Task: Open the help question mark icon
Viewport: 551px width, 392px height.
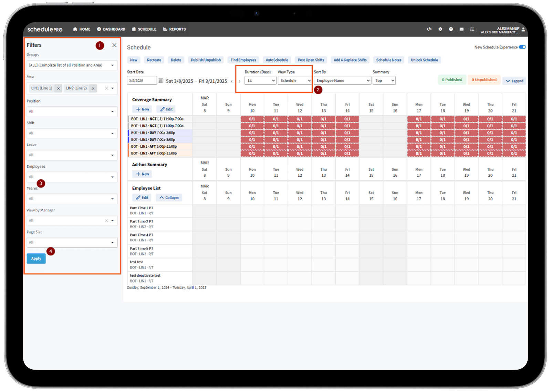Action: tap(451, 29)
